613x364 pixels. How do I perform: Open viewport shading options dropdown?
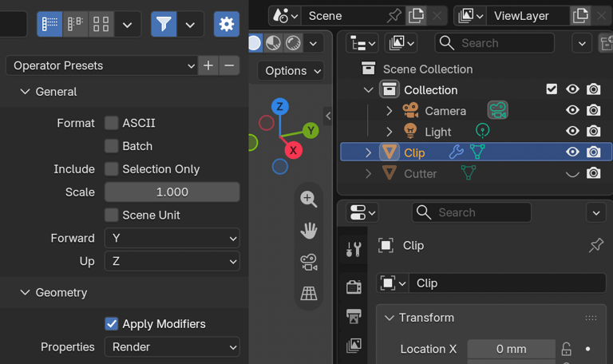[x=313, y=43]
